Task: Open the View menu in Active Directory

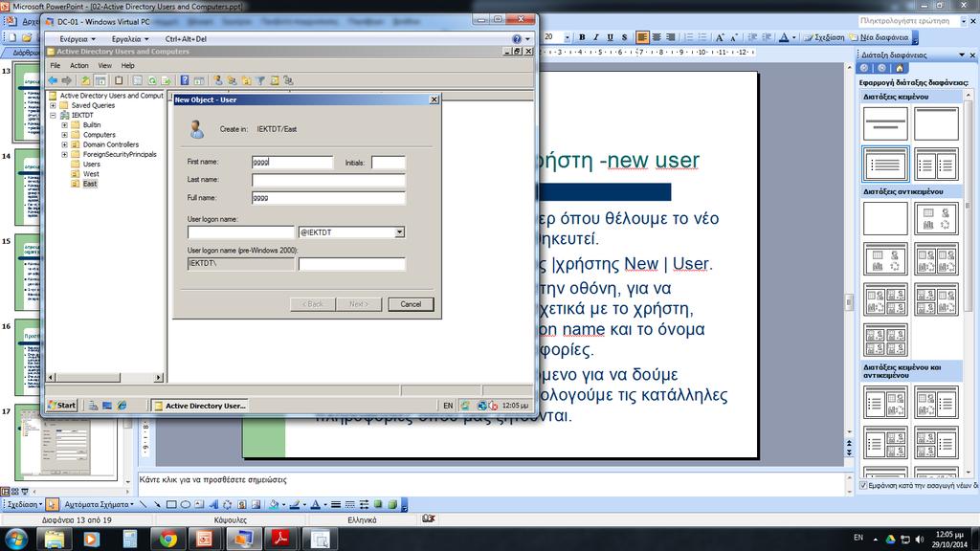Action: click(x=104, y=66)
